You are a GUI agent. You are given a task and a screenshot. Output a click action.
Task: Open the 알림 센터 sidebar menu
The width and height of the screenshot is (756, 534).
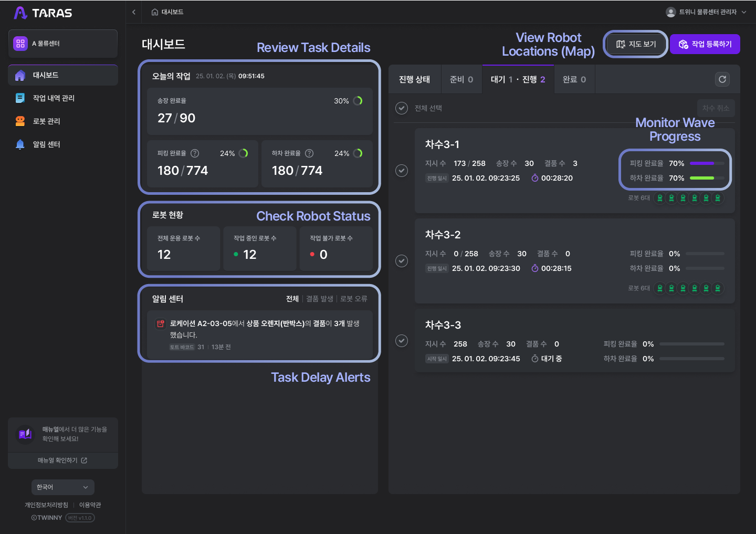coord(63,144)
